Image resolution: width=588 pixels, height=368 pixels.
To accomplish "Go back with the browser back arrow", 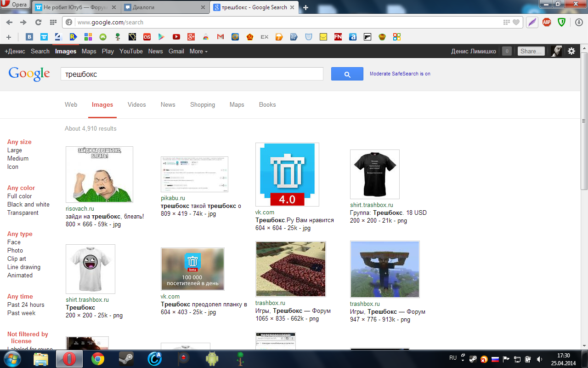I will click(x=9, y=22).
